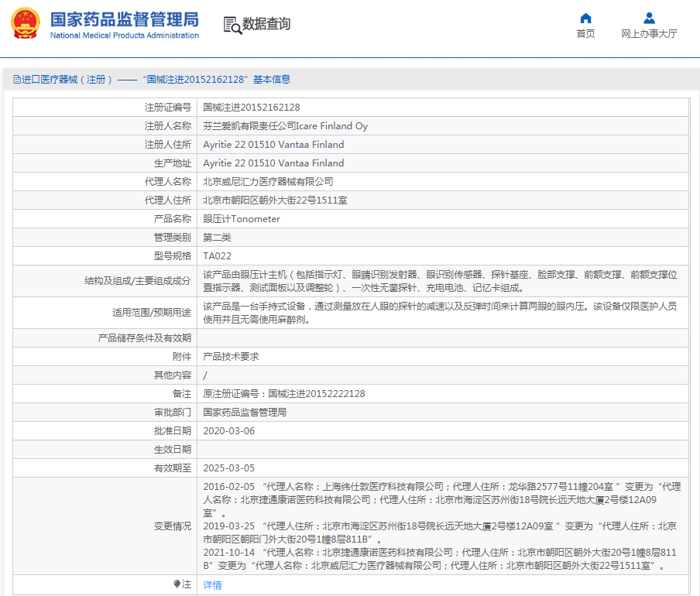The height and width of the screenshot is (596, 700).
Task: Click 数据查询 heading text
Action: tap(266, 24)
